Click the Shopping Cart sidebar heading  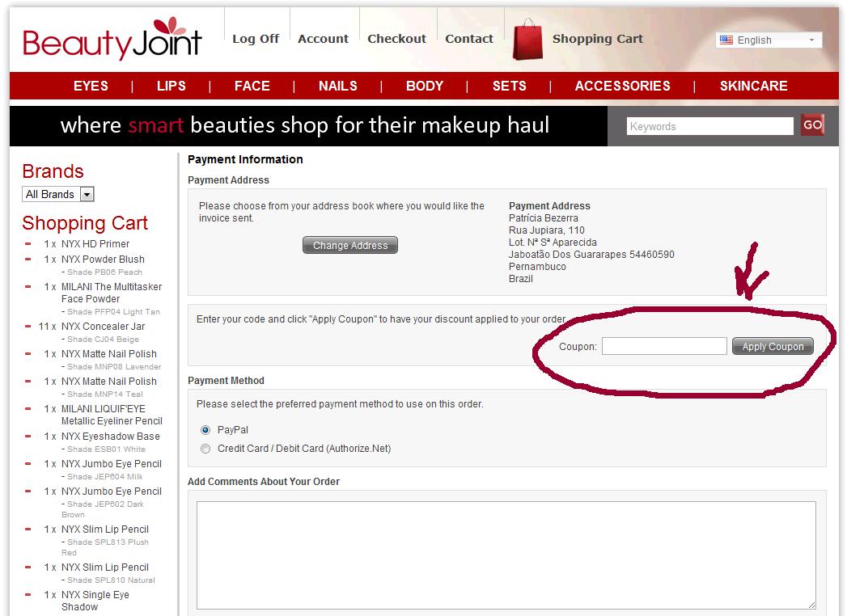85,223
